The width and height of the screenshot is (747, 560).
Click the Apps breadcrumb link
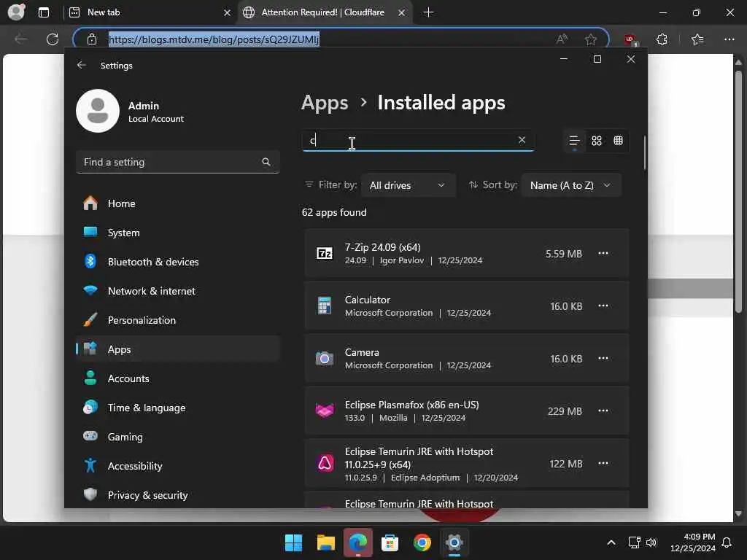coord(325,103)
